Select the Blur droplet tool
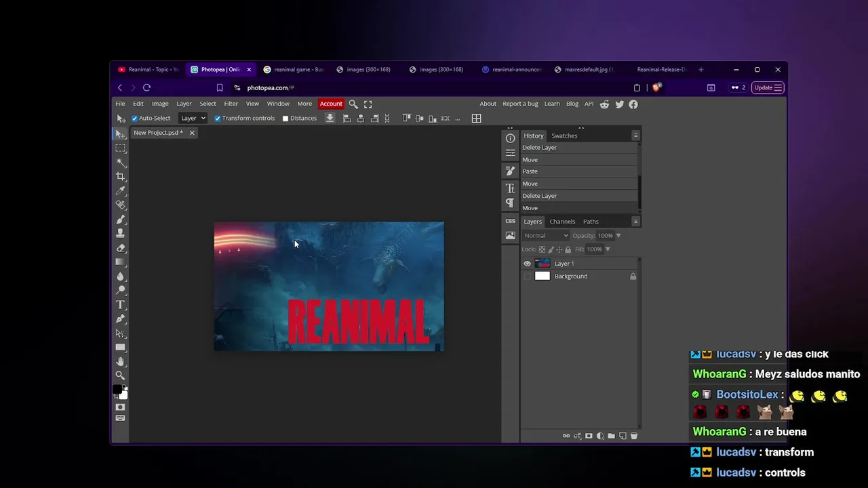 click(x=120, y=276)
